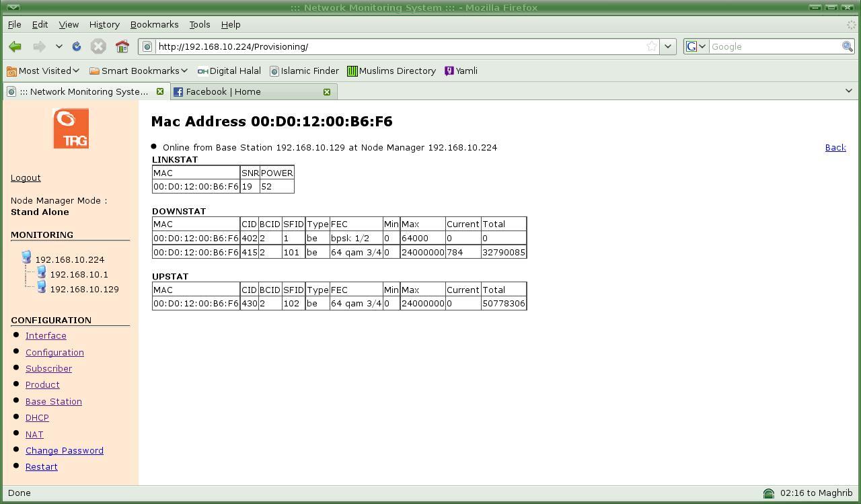
Task: Click the Muslims Directory bookmark icon
Action: tap(352, 71)
